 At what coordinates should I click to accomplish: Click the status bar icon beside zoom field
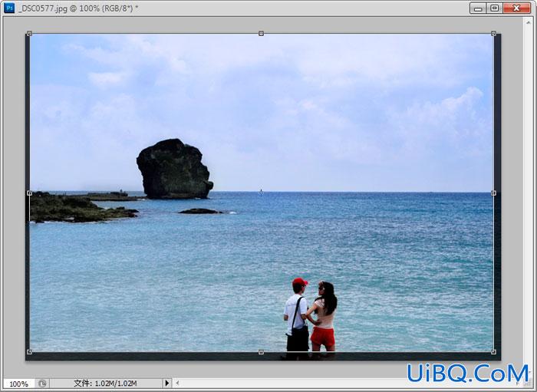click(x=42, y=384)
